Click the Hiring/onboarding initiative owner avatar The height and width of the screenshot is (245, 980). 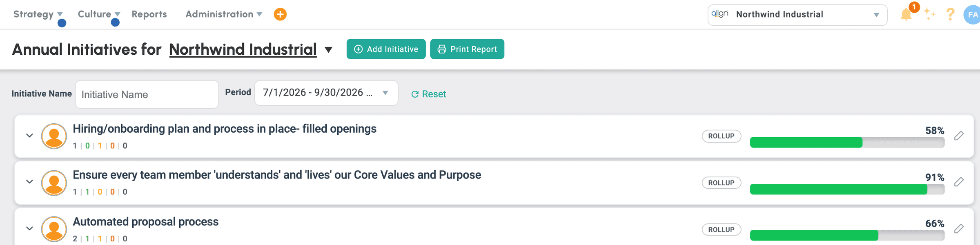point(54,136)
